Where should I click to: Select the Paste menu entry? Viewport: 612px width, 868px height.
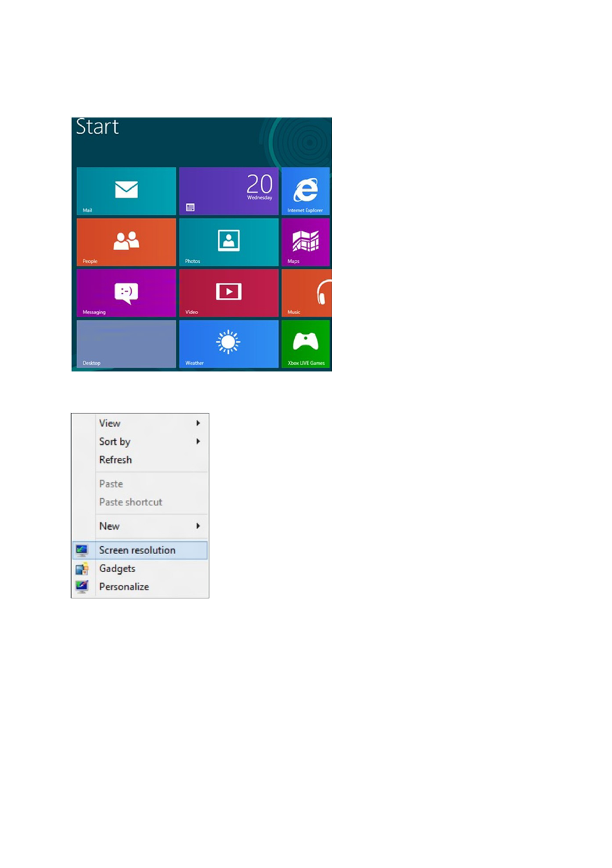click(x=140, y=484)
